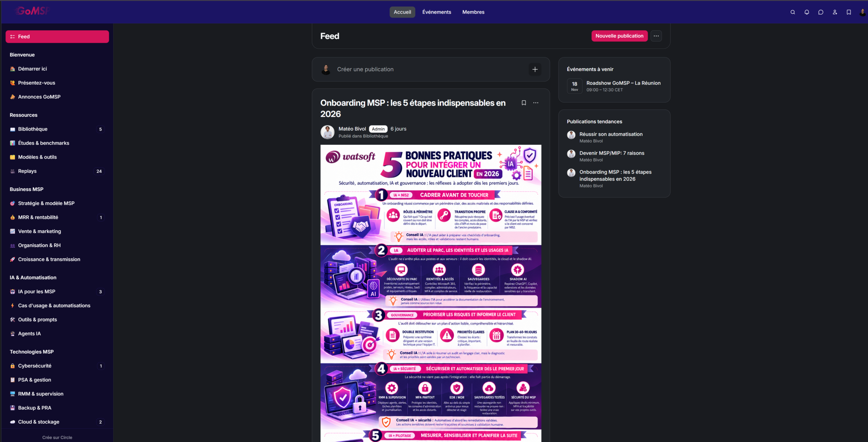Click the GoMSP logo
Viewport: 868px width, 442px height.
(33, 11)
